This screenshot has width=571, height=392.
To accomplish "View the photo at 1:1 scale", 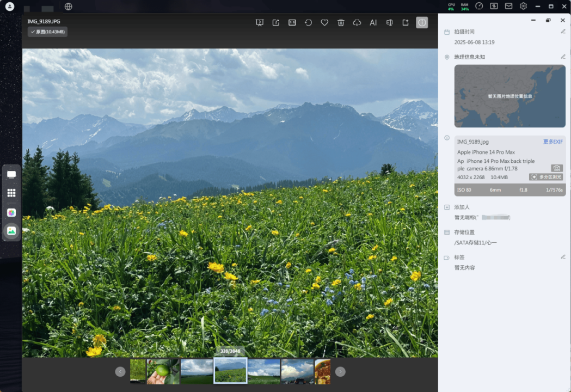I will click(292, 22).
